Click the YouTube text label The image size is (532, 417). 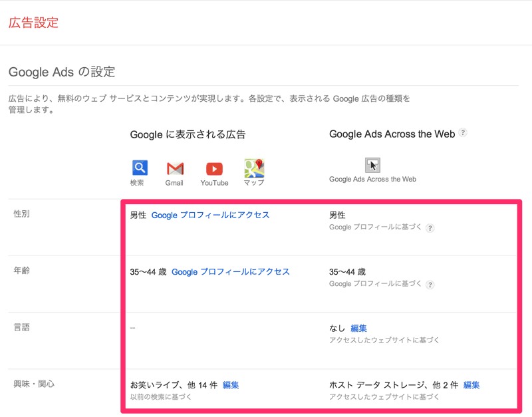click(214, 183)
